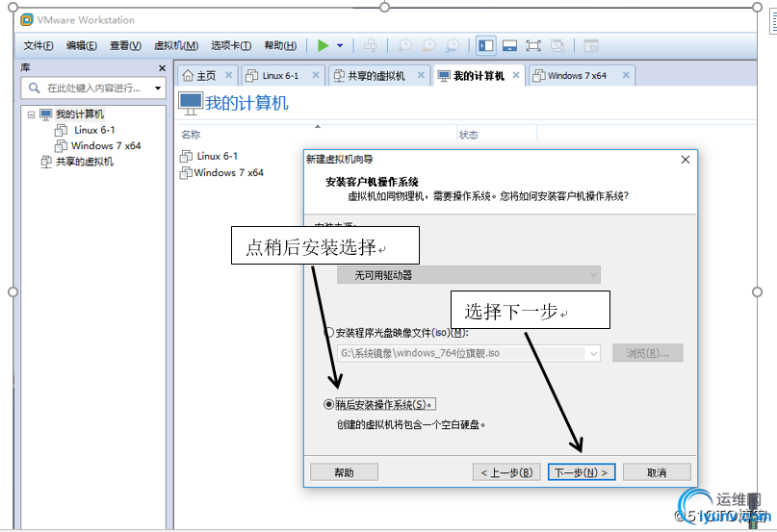Screen dimensions: 777x532
Task: Close the Linux 6-1 tab
Action: click(316, 75)
